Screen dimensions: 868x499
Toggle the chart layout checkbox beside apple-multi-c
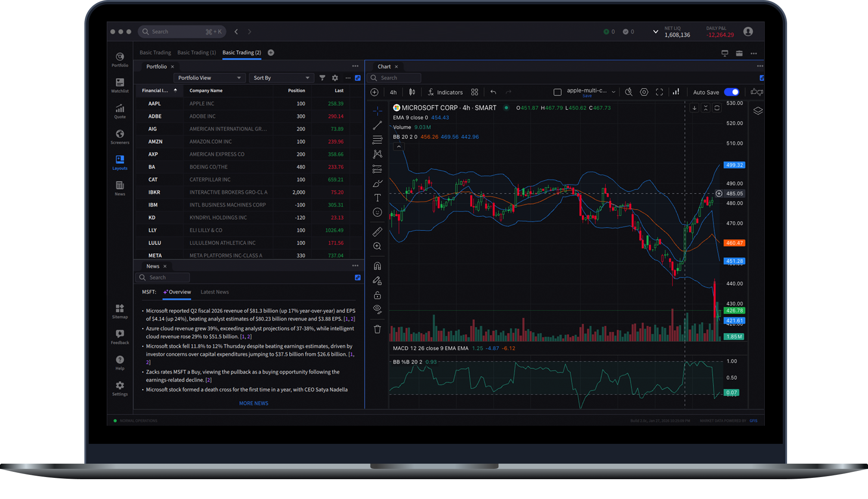click(x=558, y=92)
